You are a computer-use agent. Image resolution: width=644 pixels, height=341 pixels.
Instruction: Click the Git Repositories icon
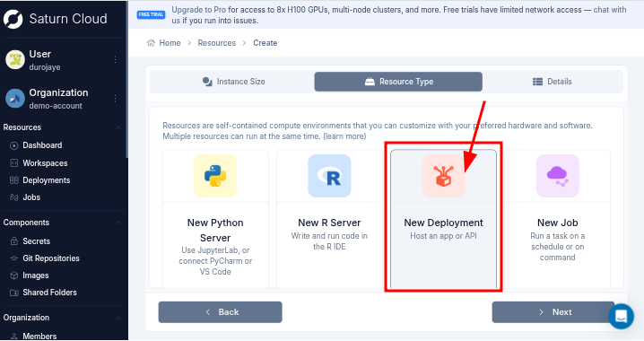14,258
